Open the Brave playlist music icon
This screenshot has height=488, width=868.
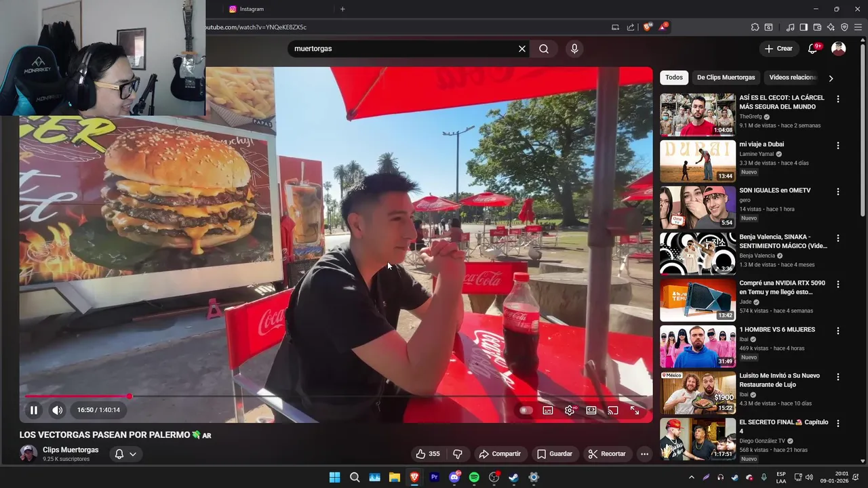pyautogui.click(x=790, y=27)
